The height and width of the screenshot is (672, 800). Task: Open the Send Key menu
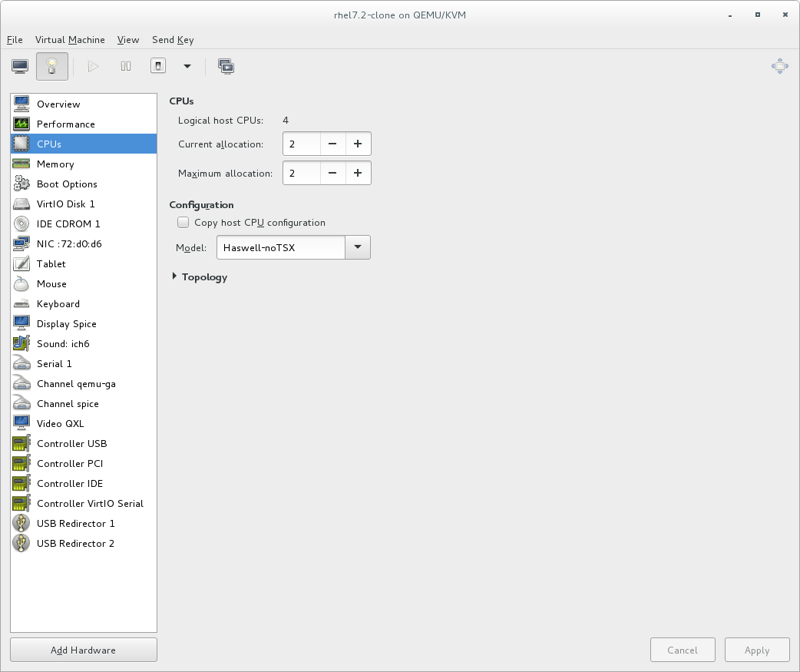173,40
